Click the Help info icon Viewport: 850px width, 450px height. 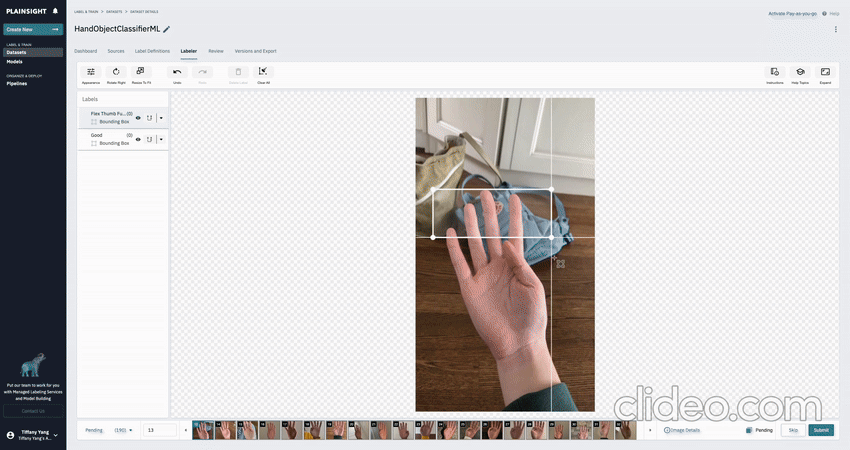click(824, 14)
